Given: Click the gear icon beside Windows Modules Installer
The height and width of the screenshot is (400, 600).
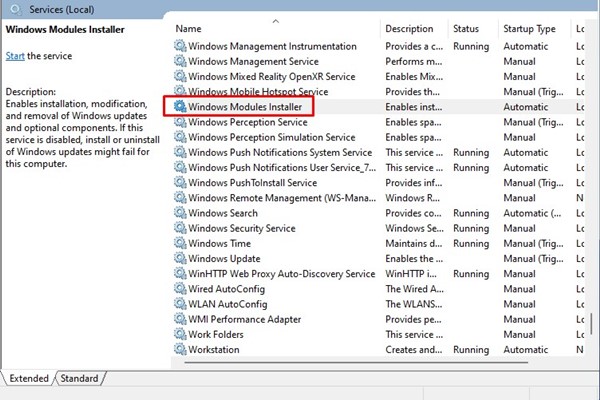Looking at the screenshot, I should (x=180, y=106).
